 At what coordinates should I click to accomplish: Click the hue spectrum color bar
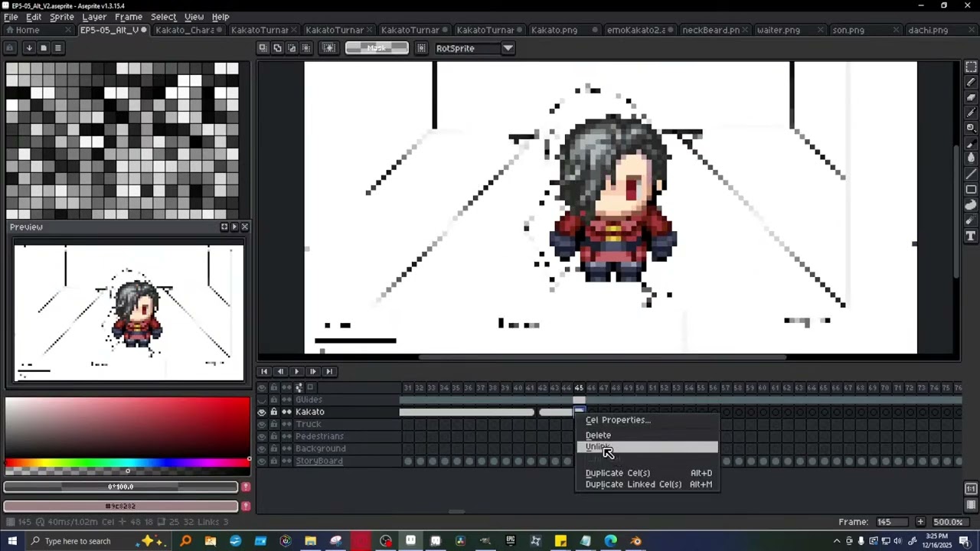pos(127,462)
